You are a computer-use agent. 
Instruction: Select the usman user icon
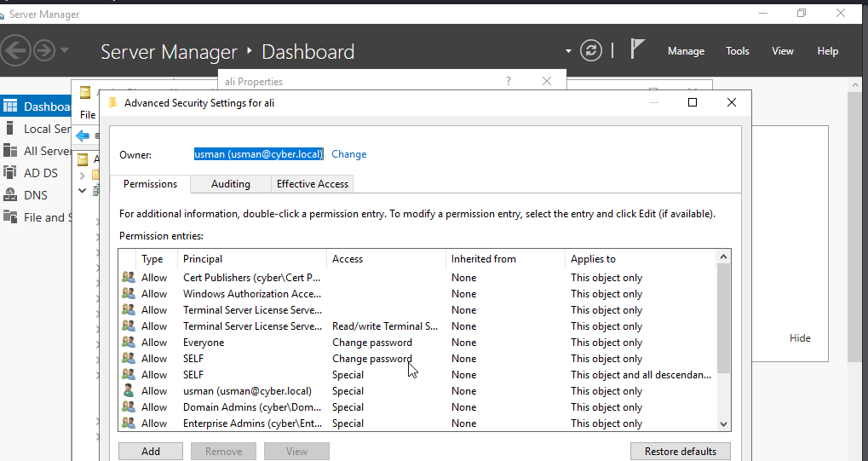point(129,390)
